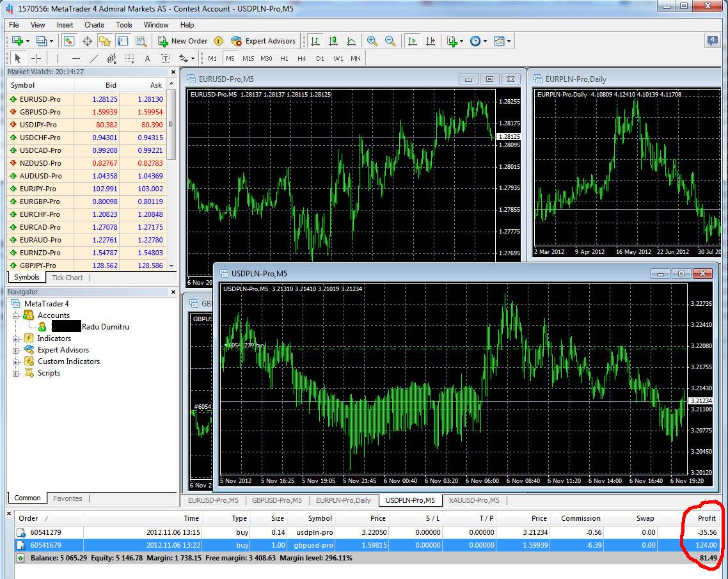The height and width of the screenshot is (579, 728).
Task: Select the USDJPY-Pro row in Market Watch
Action: (86, 124)
